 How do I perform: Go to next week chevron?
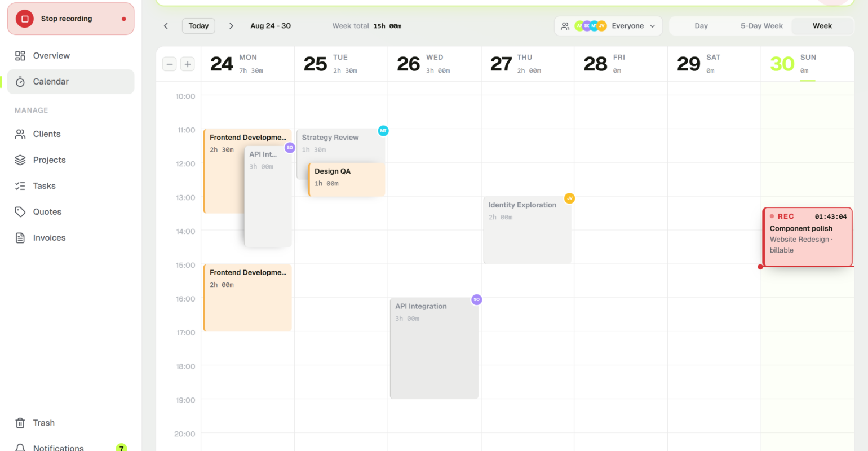coord(231,26)
